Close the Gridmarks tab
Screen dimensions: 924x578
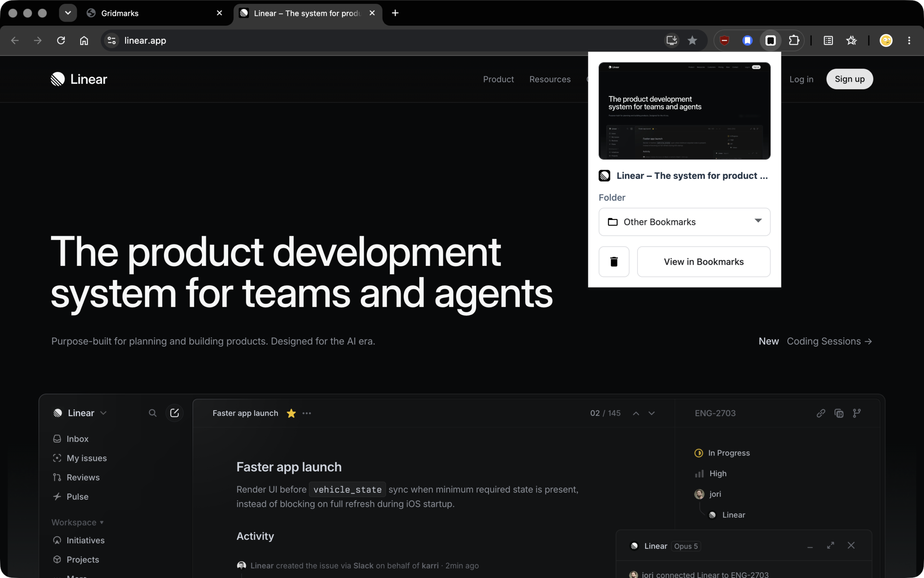click(219, 13)
